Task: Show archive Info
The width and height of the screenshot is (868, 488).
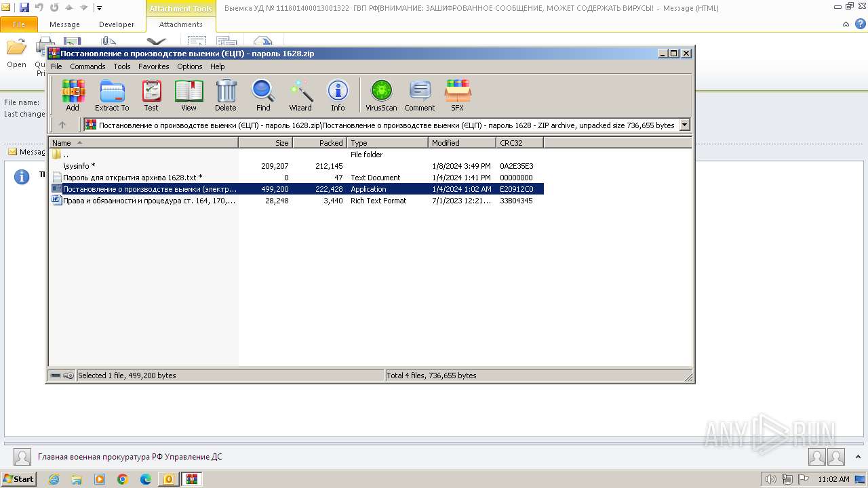Action: tap(338, 95)
